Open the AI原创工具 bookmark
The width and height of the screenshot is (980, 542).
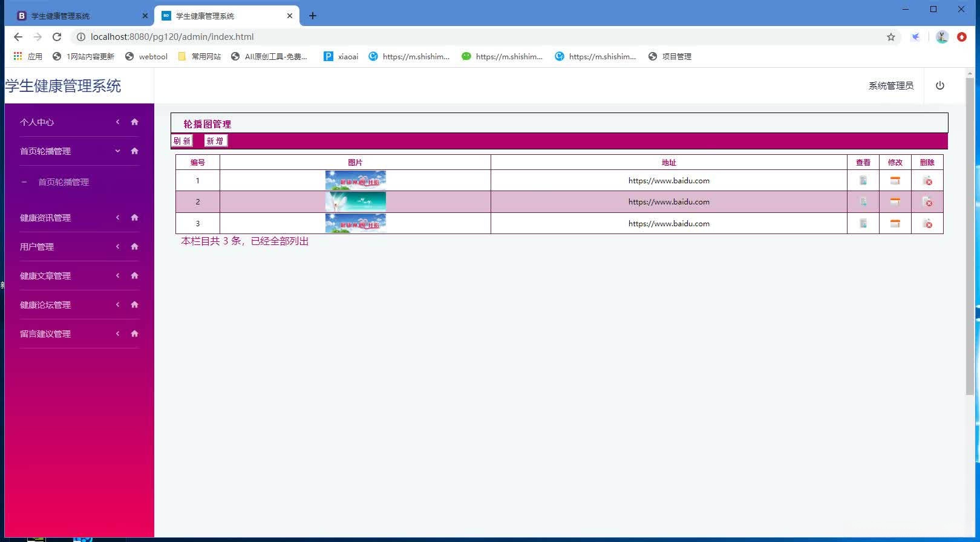(x=269, y=56)
